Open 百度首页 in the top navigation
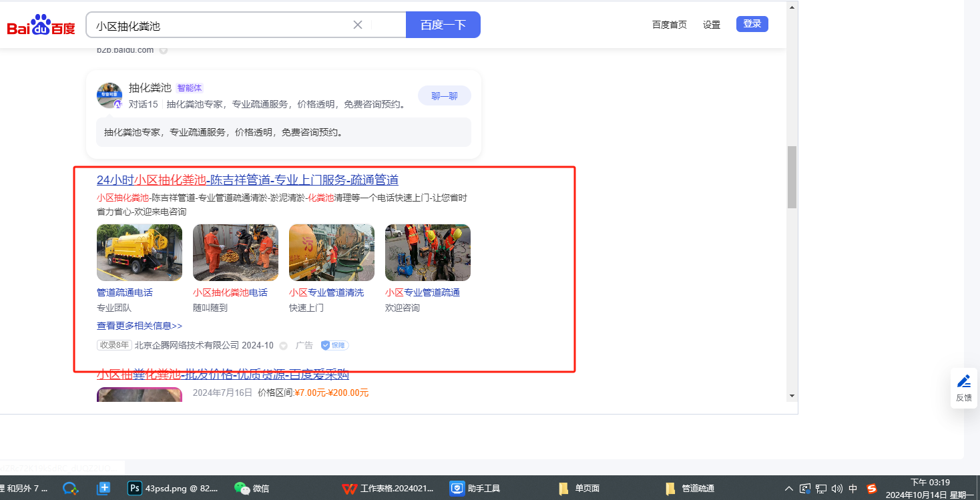980x500 pixels. [x=669, y=25]
